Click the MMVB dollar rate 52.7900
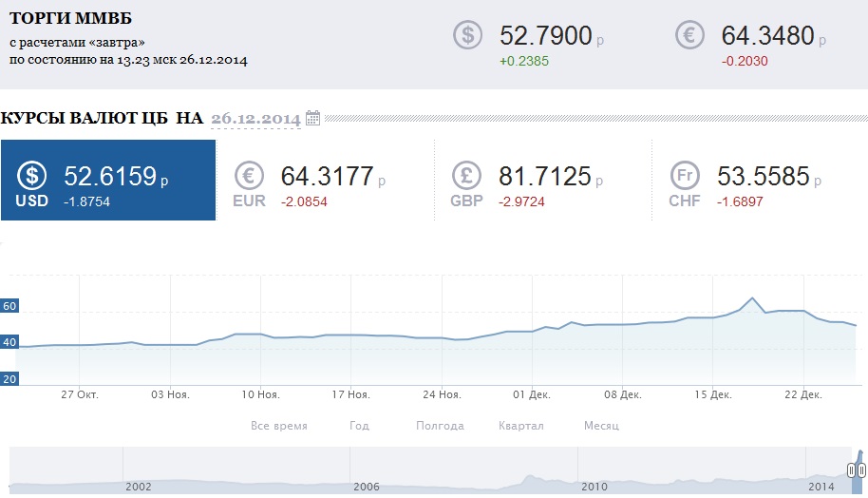This screenshot has width=868, height=498. pyautogui.click(x=546, y=35)
